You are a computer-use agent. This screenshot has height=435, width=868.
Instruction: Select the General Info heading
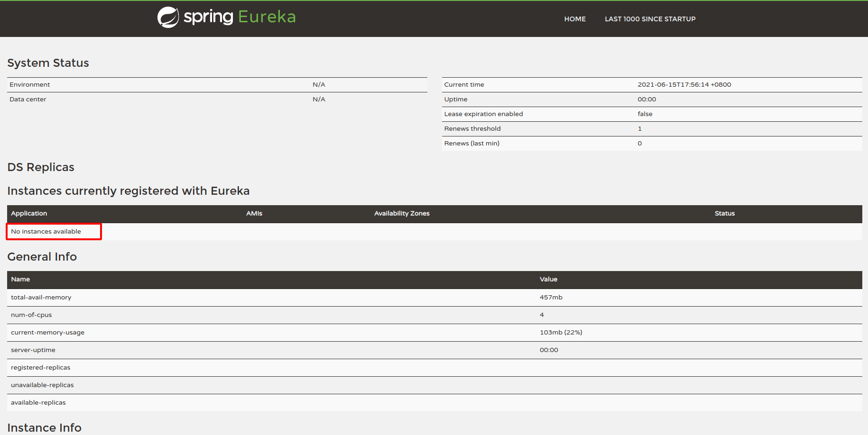pyautogui.click(x=42, y=257)
